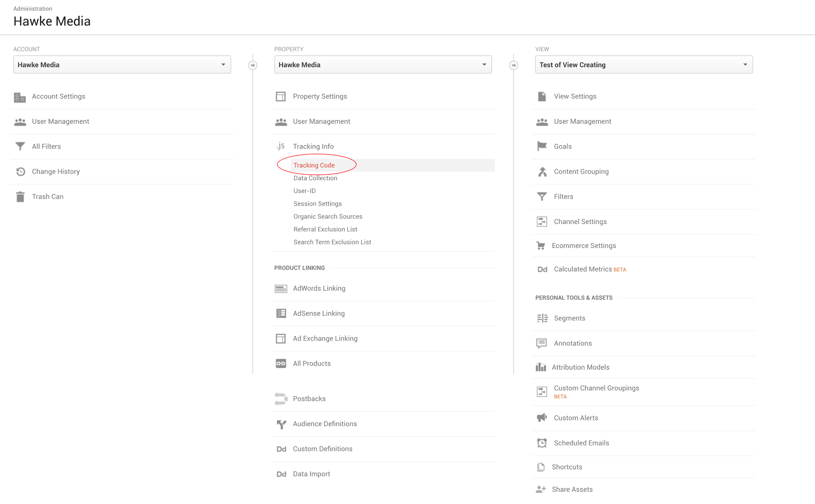815x504 pixels.
Task: Click the property User Management people icon
Action: tap(281, 122)
